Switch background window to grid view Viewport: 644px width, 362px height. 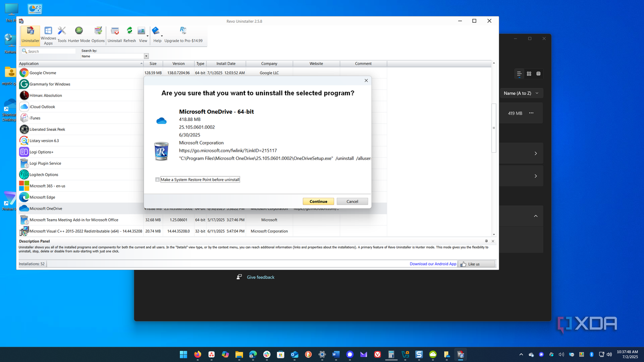[529, 74]
